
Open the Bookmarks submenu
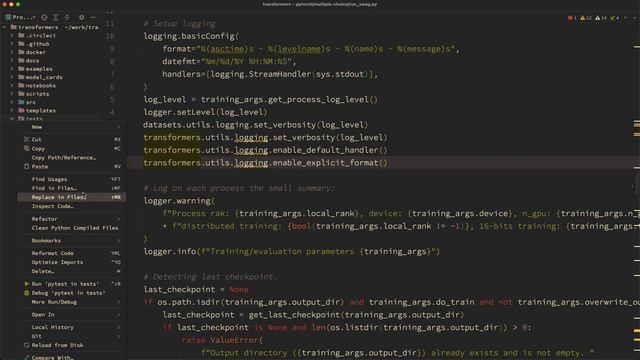pyautogui.click(x=71, y=240)
